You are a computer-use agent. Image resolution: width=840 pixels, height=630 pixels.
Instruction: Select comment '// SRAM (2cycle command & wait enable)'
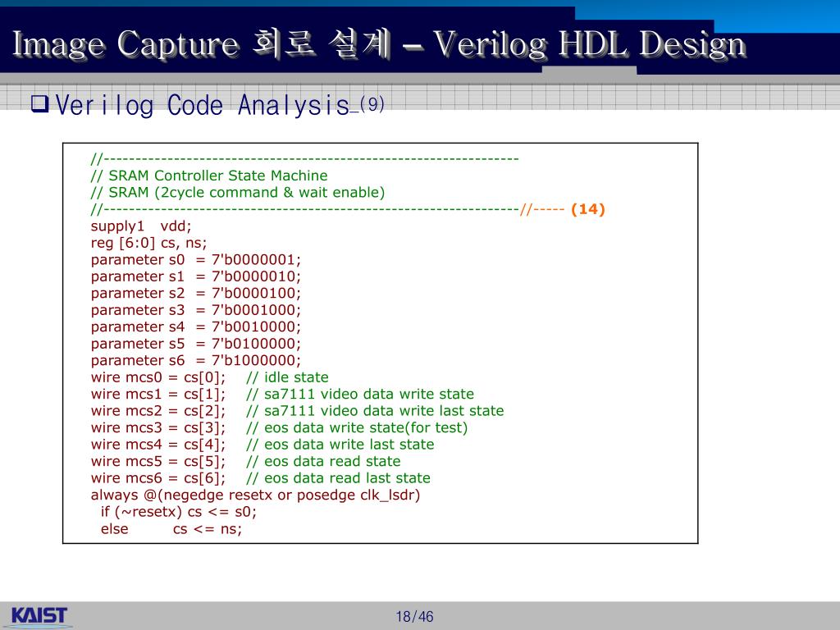(x=238, y=193)
